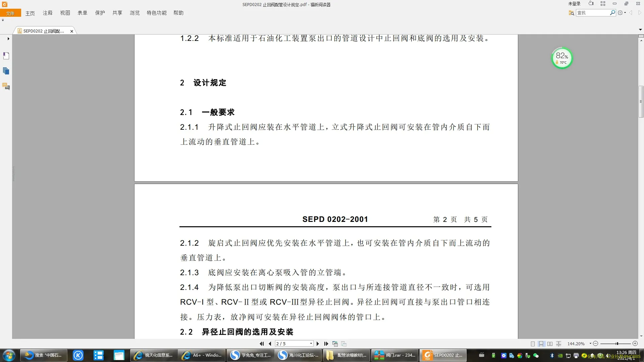Open the 海川化工论坛 Sogou taskbar window
The height and width of the screenshot is (362, 644).
(x=298, y=355)
